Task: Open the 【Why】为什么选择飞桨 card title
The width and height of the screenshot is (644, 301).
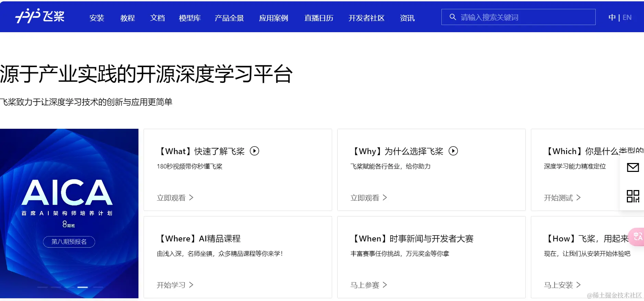Action: click(397, 151)
